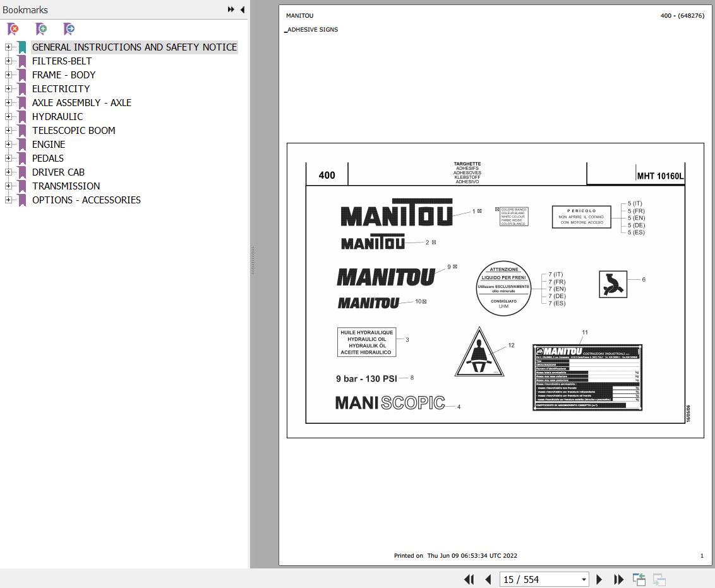Go back to previous view

639,579
